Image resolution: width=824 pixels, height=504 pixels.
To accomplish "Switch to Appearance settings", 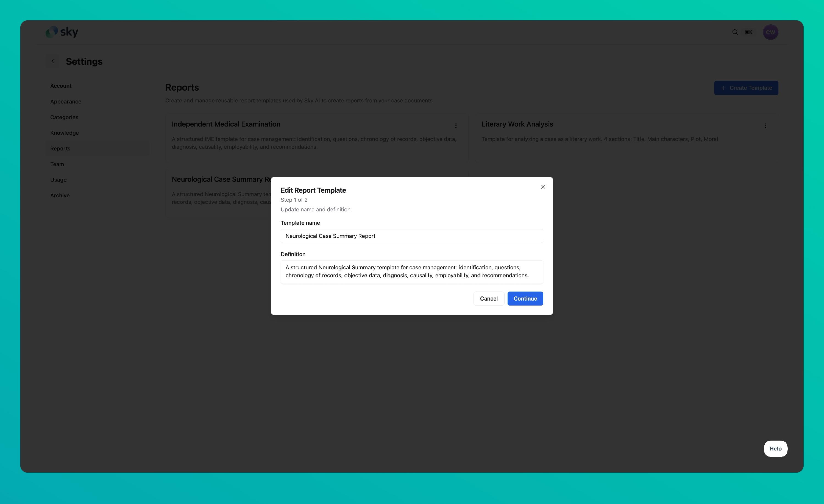I will point(66,102).
